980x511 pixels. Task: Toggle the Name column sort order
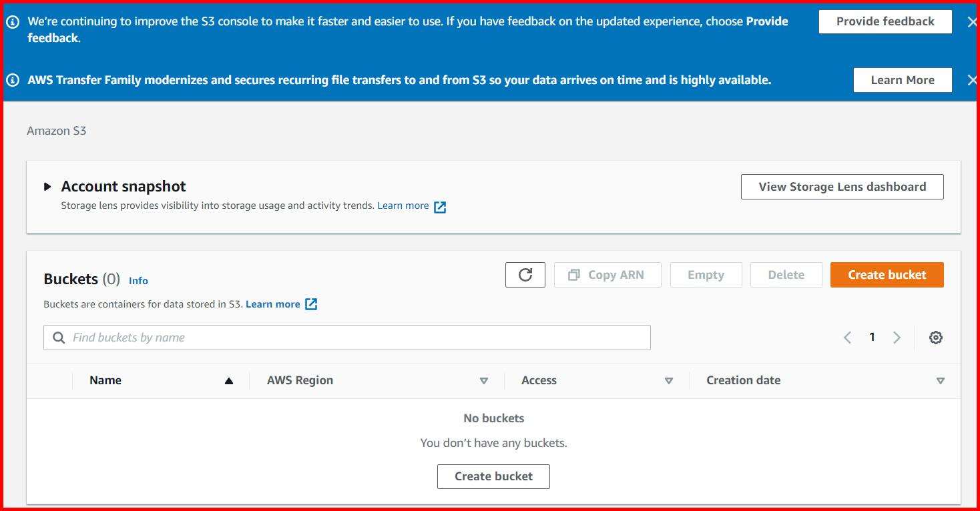tap(229, 380)
